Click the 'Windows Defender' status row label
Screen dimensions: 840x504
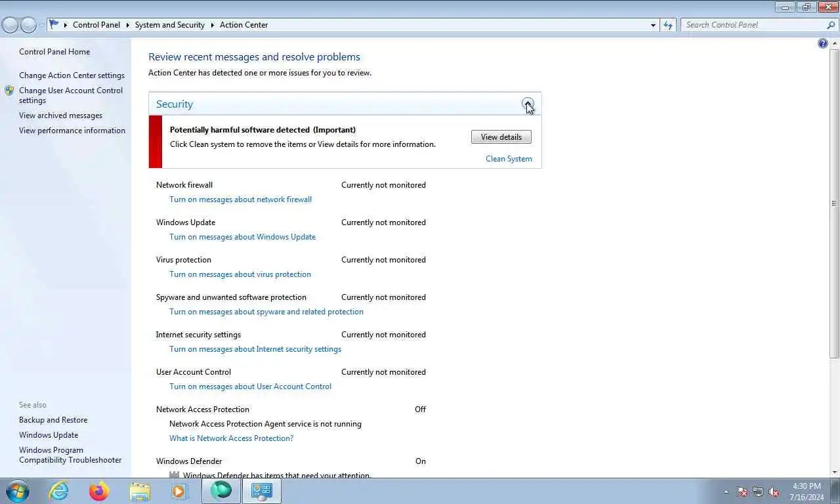tap(189, 461)
